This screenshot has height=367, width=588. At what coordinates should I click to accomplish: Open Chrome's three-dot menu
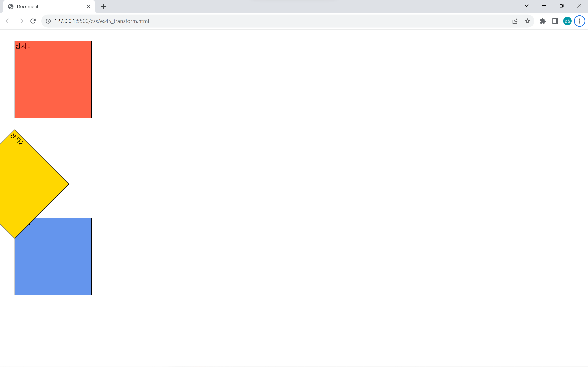click(x=579, y=21)
